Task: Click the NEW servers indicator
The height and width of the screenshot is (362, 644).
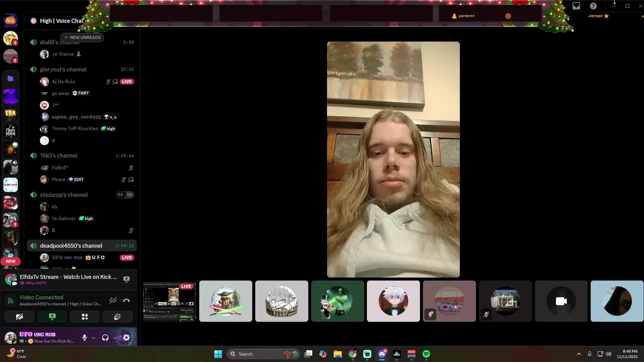Action: (11, 261)
